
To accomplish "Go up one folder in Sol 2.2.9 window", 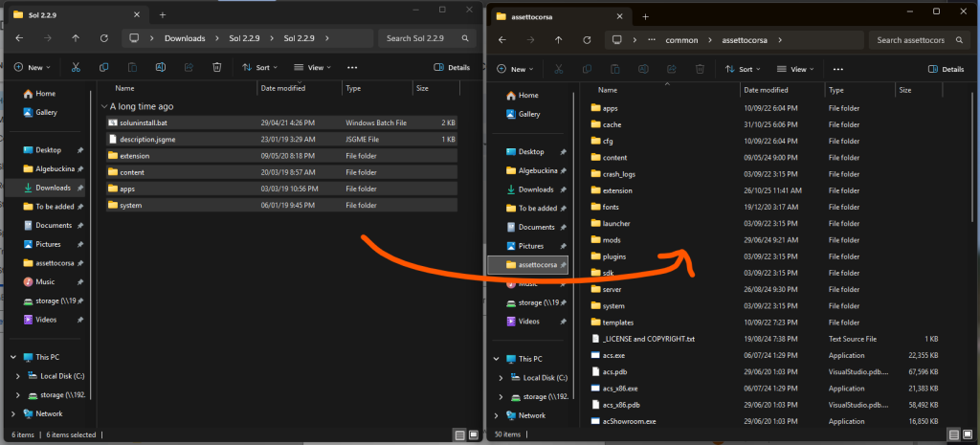I will pyautogui.click(x=76, y=38).
